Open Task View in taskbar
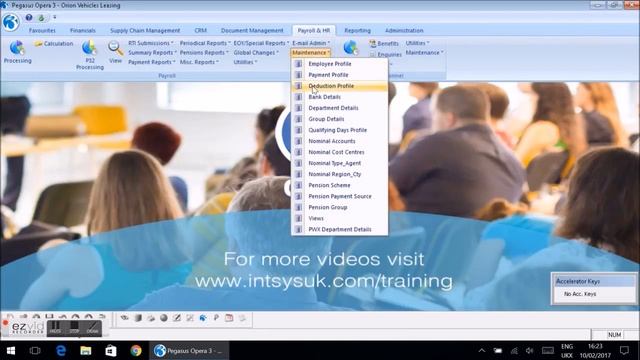This screenshot has height=360, width=640. (35, 350)
